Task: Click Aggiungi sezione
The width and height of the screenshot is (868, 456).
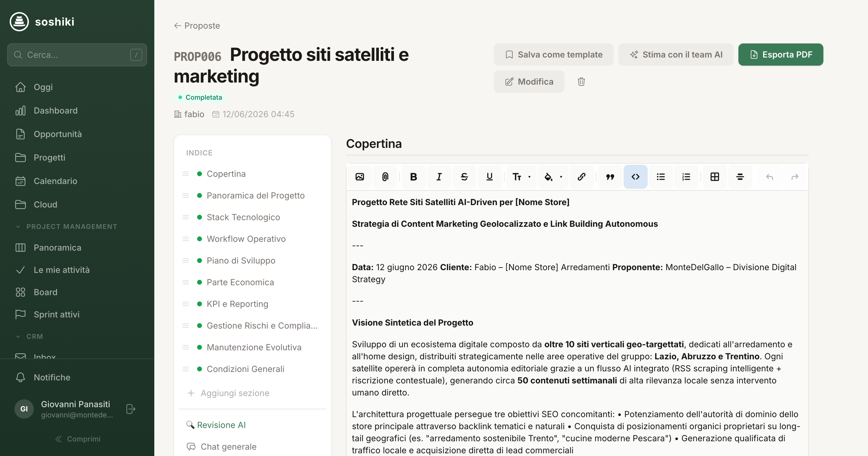Action: click(228, 393)
